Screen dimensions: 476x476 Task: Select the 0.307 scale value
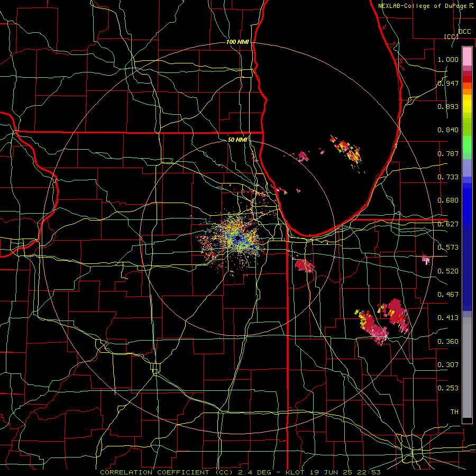[448, 365]
